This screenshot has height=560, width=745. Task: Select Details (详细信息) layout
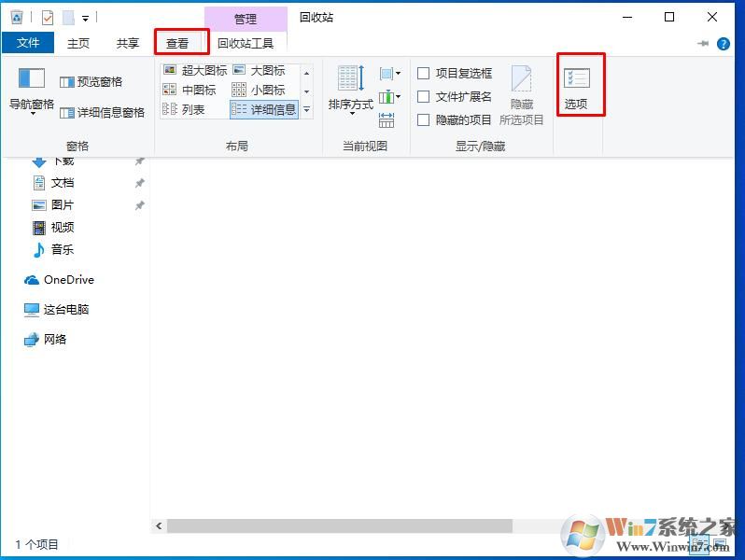click(264, 110)
